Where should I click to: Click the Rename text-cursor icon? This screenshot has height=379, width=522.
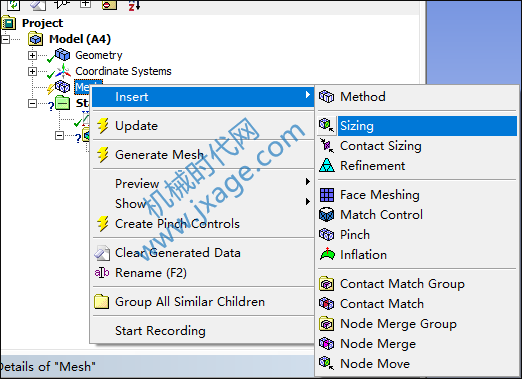pos(102,273)
